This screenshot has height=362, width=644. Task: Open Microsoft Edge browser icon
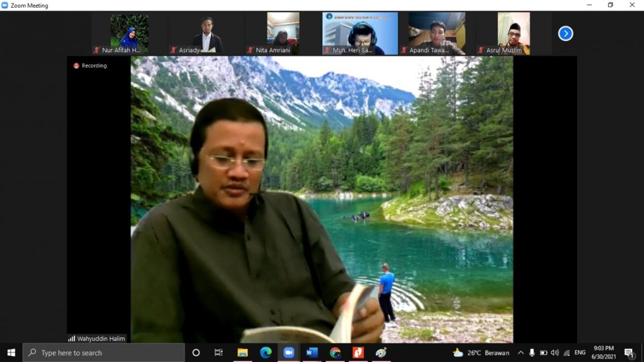coord(266,353)
